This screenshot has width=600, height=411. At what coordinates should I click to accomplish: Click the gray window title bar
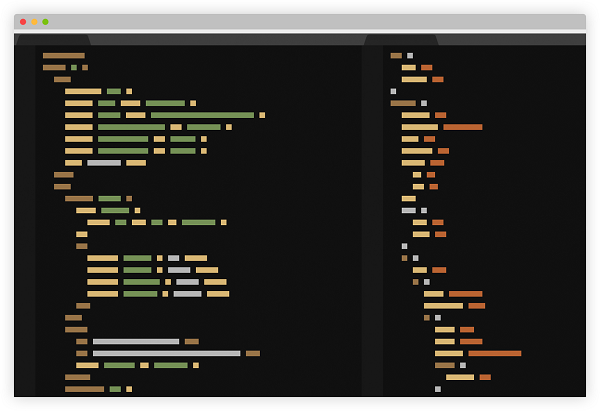(x=300, y=21)
